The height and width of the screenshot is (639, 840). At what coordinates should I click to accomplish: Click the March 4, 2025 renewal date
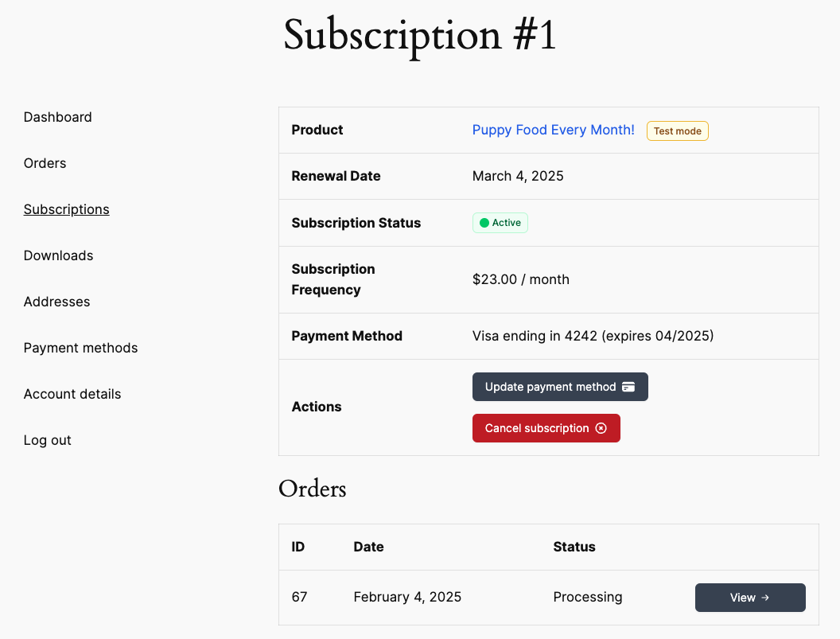click(518, 176)
